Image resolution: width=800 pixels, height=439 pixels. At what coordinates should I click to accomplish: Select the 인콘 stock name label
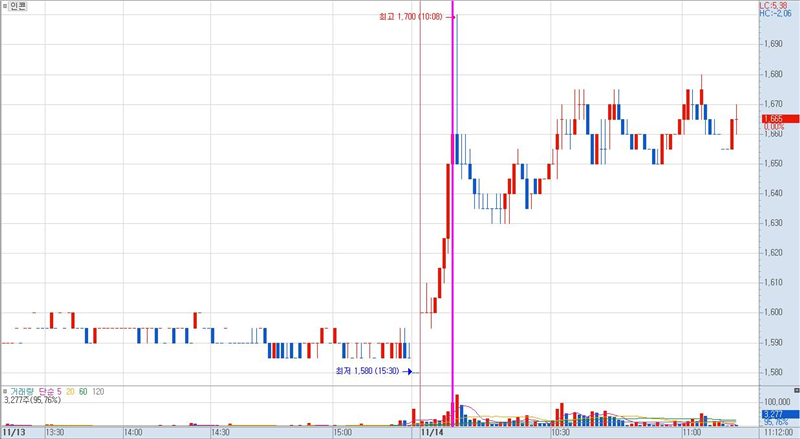pos(19,6)
